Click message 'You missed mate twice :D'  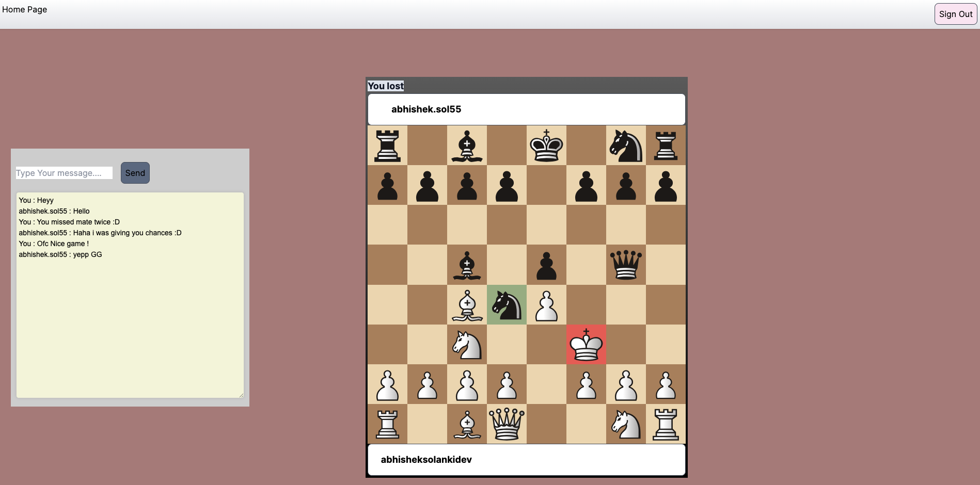(x=78, y=222)
